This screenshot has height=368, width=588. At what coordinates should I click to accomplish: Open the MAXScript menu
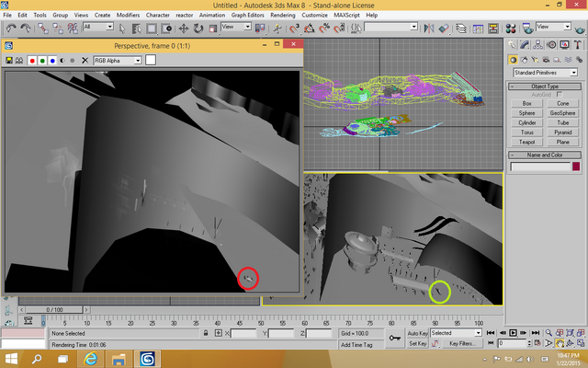point(346,15)
